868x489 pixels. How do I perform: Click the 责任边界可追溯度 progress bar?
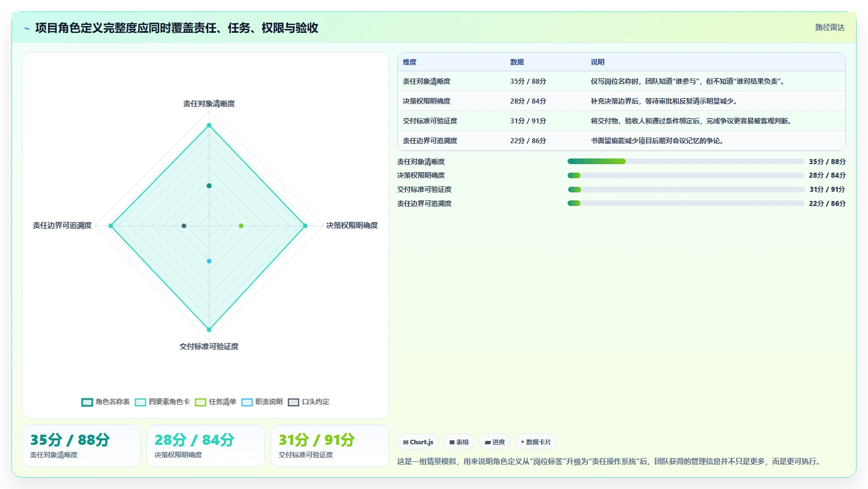(686, 203)
